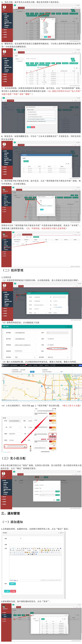This screenshot has height=644, width=82.
Task: Click the address search box on the map page
Action: 21,372
